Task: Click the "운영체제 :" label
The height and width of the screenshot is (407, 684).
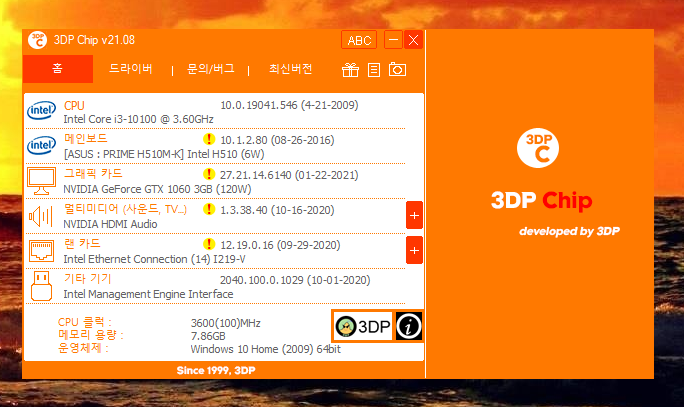Action: point(83,348)
